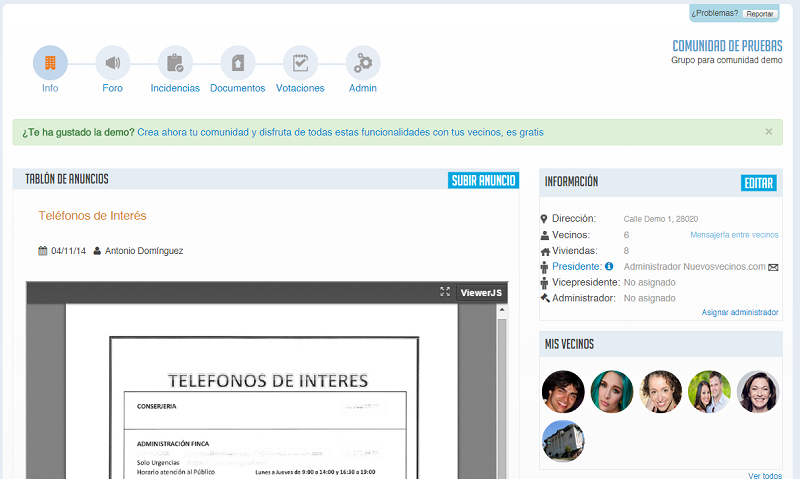Open Mensajería entre vecinos link

click(x=734, y=235)
